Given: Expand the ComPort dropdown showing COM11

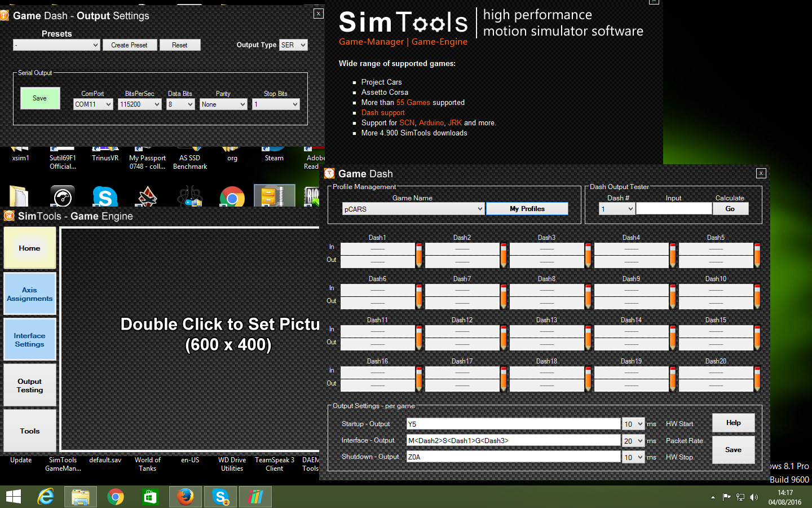Looking at the screenshot, I should 93,104.
